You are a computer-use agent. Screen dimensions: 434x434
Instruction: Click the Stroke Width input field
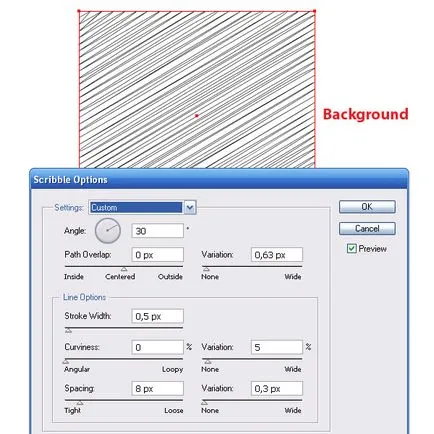[157, 316]
